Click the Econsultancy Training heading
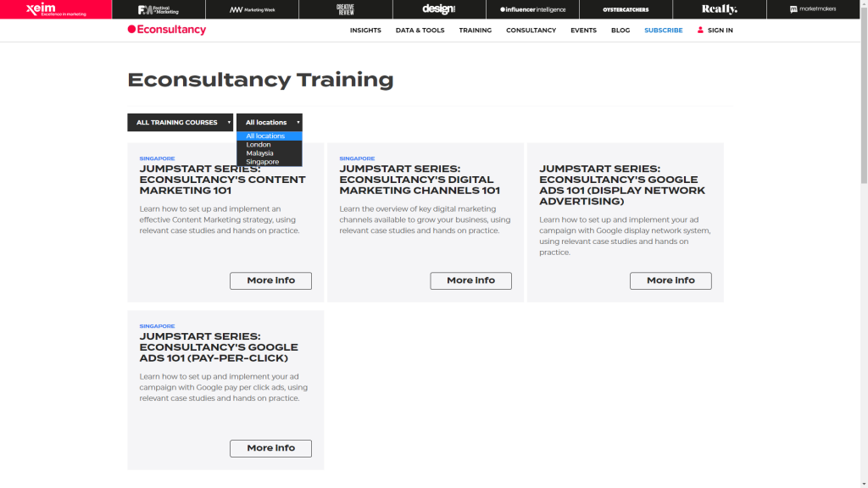 click(260, 80)
